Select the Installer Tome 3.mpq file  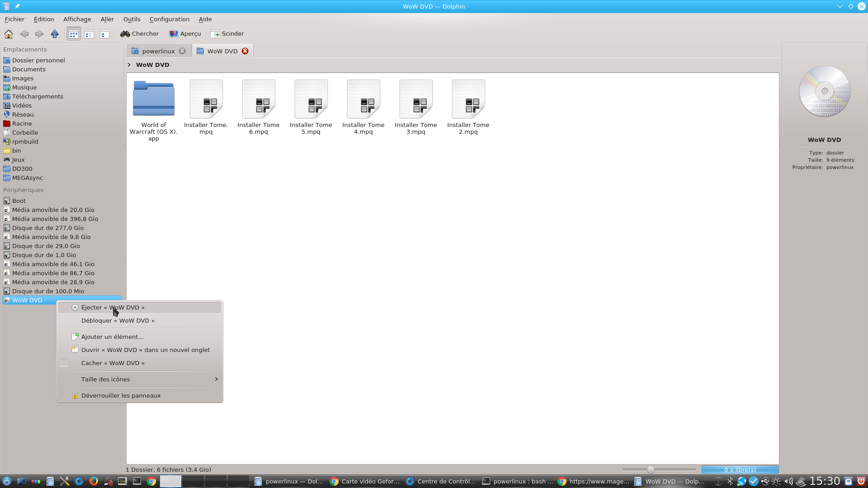pos(416,108)
